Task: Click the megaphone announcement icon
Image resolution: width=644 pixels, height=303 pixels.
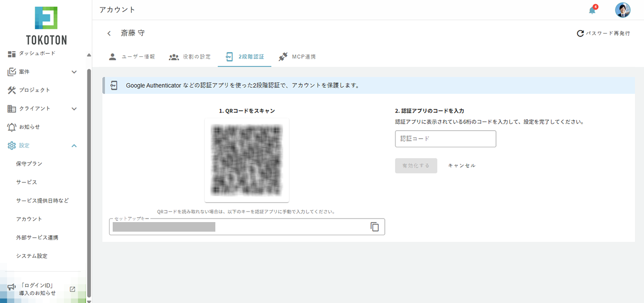Action: 11,287
